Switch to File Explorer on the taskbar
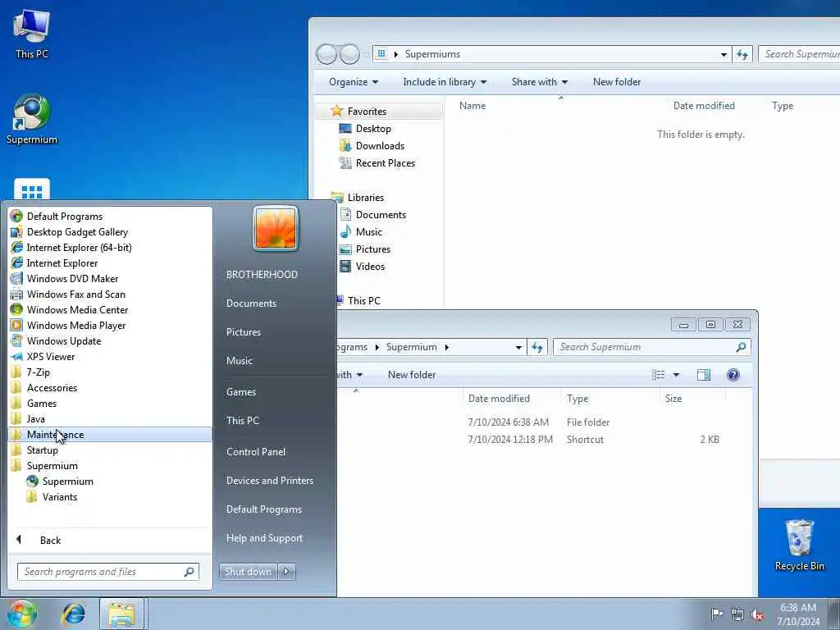The width and height of the screenshot is (840, 630). click(121, 614)
